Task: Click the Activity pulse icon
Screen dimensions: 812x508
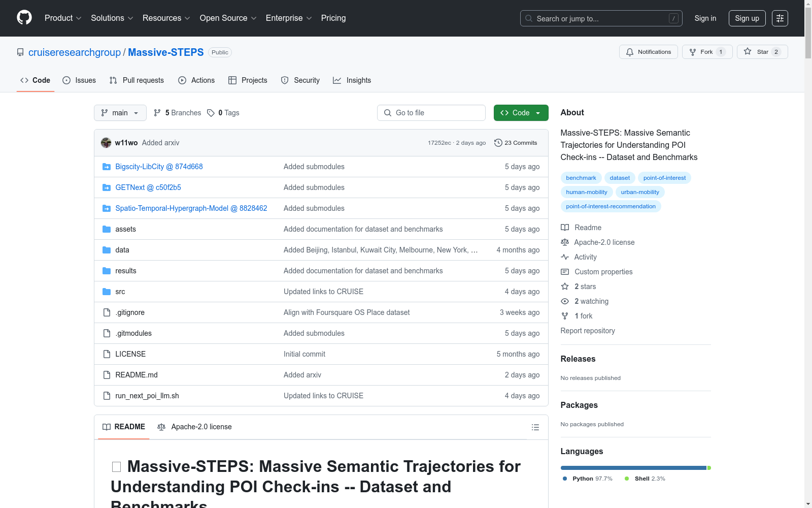Action: (x=565, y=257)
